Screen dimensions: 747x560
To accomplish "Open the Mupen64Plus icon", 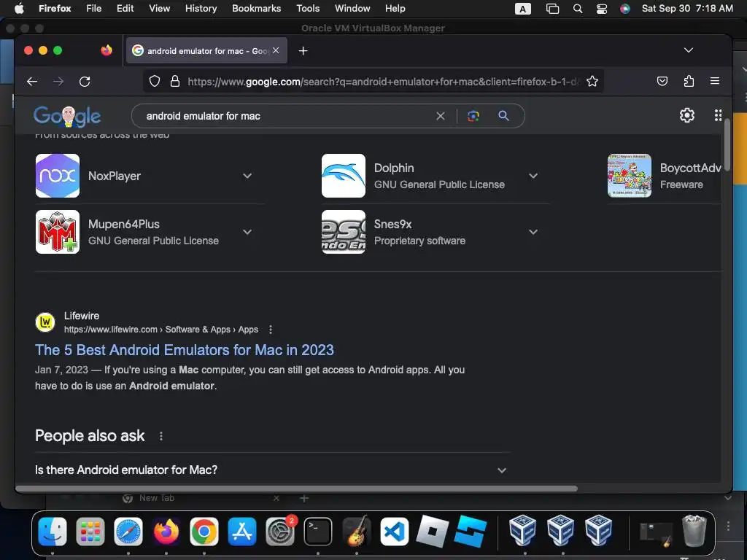I will coord(58,232).
